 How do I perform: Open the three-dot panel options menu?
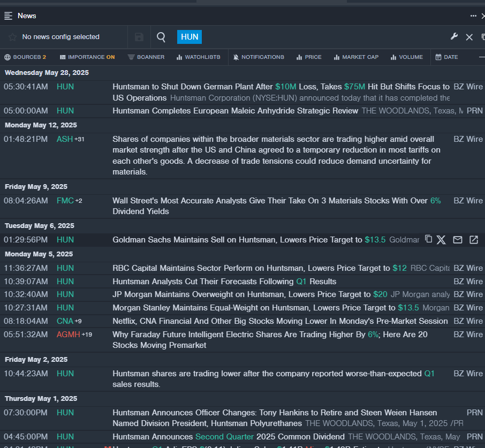473,16
